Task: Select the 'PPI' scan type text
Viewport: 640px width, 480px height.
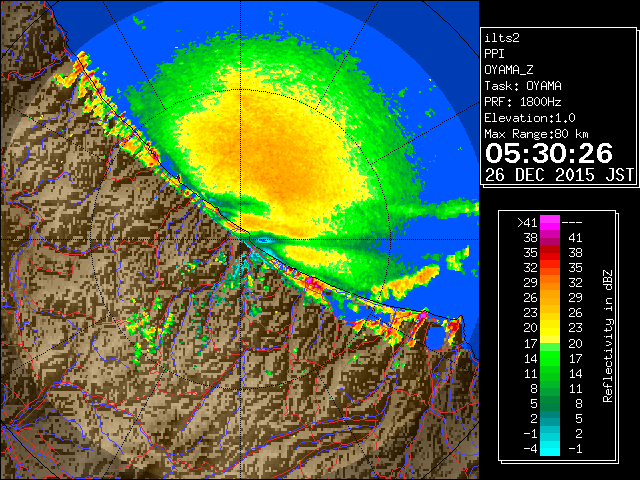Action: (x=494, y=54)
